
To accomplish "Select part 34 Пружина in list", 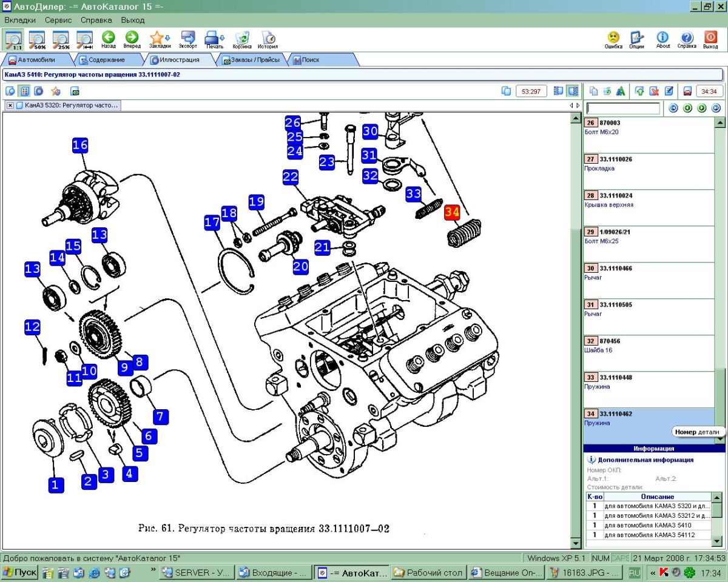I will click(649, 426).
